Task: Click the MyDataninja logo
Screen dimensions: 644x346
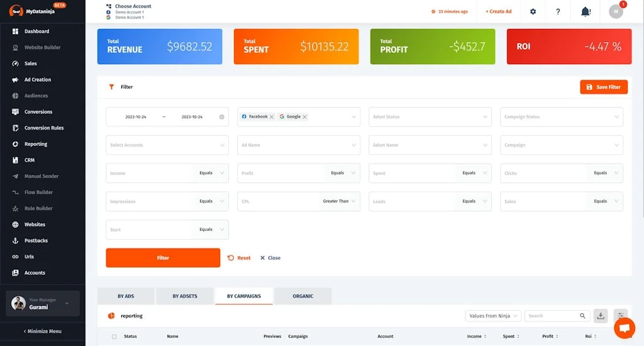Action: pyautogui.click(x=32, y=11)
